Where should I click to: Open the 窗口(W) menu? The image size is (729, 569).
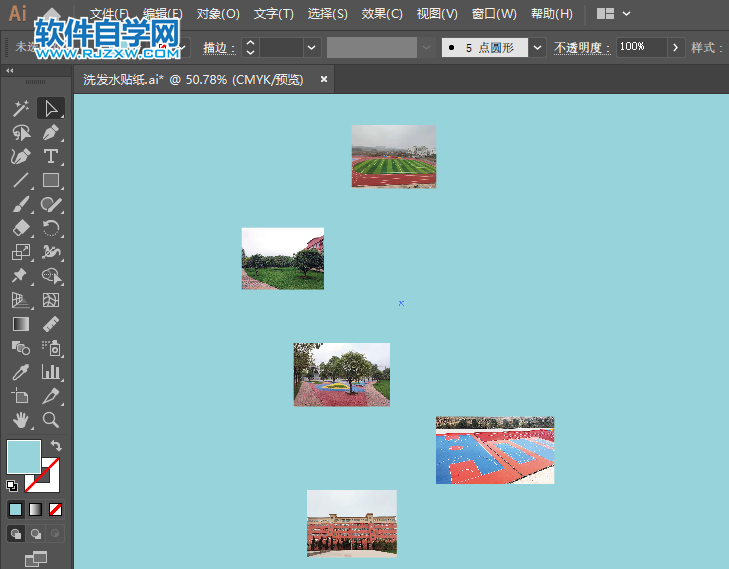click(494, 14)
